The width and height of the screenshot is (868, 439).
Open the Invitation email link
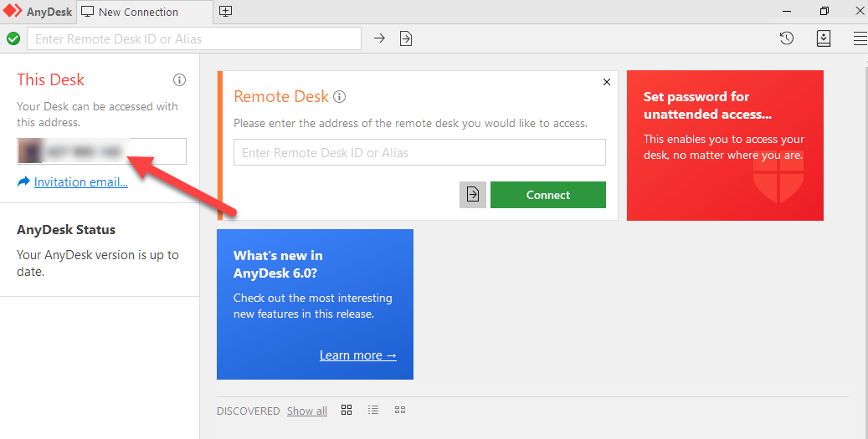click(x=81, y=182)
